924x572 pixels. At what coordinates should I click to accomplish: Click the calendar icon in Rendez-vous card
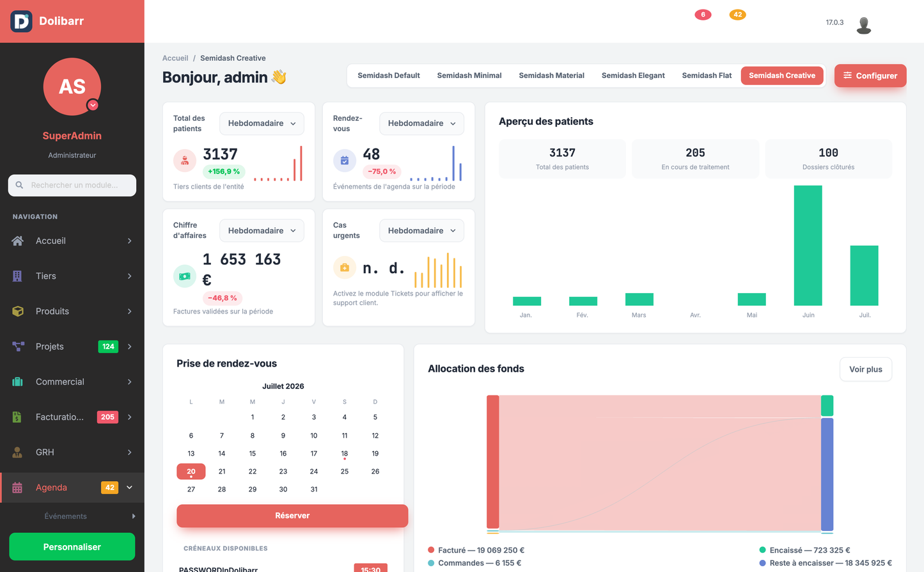point(345,161)
